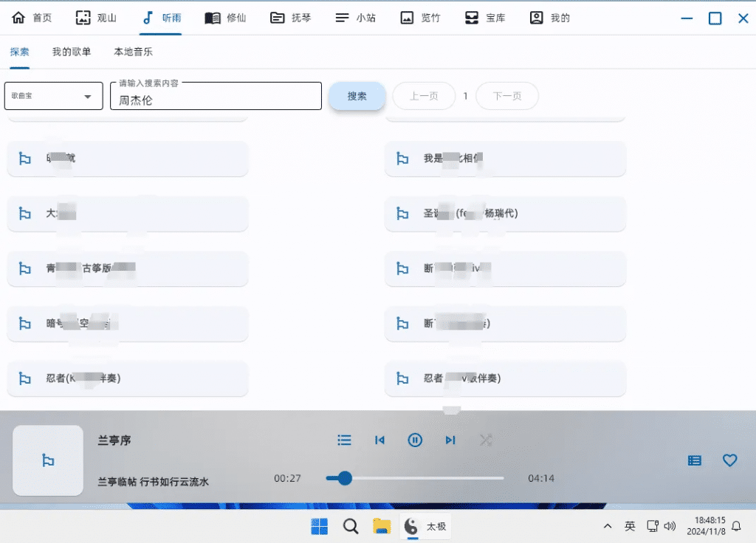The height and width of the screenshot is (543, 756).
Task: Show hidden system tray icons
Action: [x=608, y=526]
